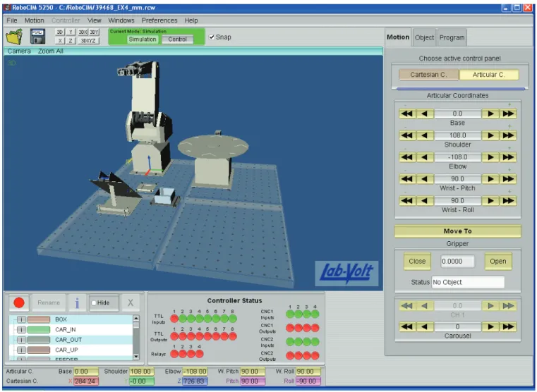
Task: Toggle the CAR_IN point row button
Action: 21,330
